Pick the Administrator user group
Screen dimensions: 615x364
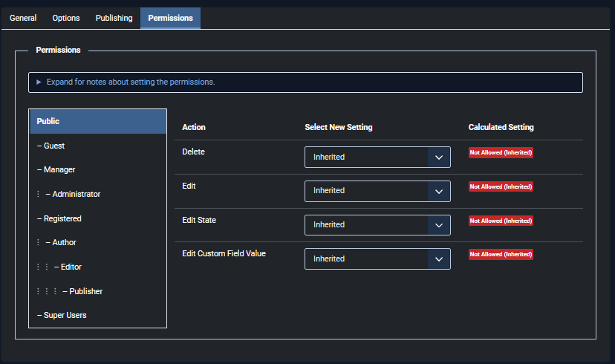[76, 194]
